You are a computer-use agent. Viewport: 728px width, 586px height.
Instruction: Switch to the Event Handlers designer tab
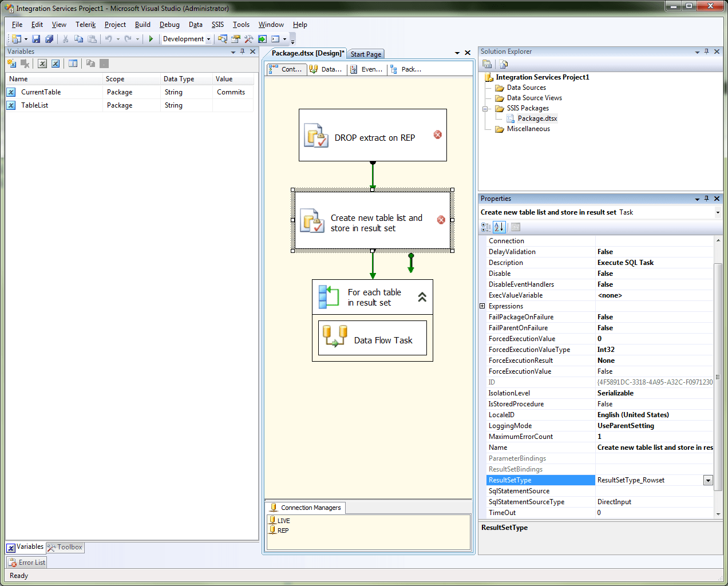366,69
